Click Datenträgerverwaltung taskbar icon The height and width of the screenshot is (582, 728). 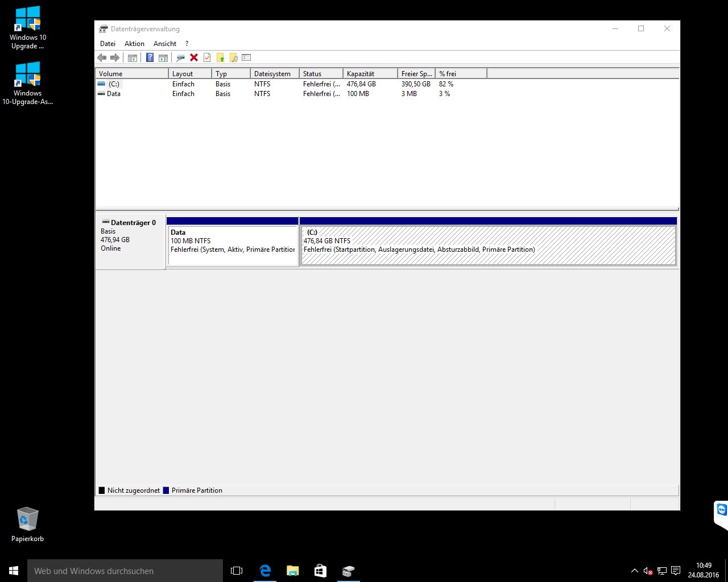(x=348, y=571)
